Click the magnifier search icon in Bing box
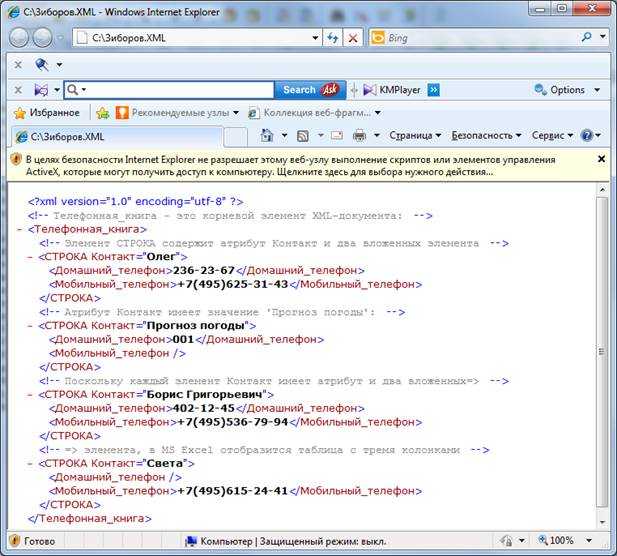 point(586,37)
